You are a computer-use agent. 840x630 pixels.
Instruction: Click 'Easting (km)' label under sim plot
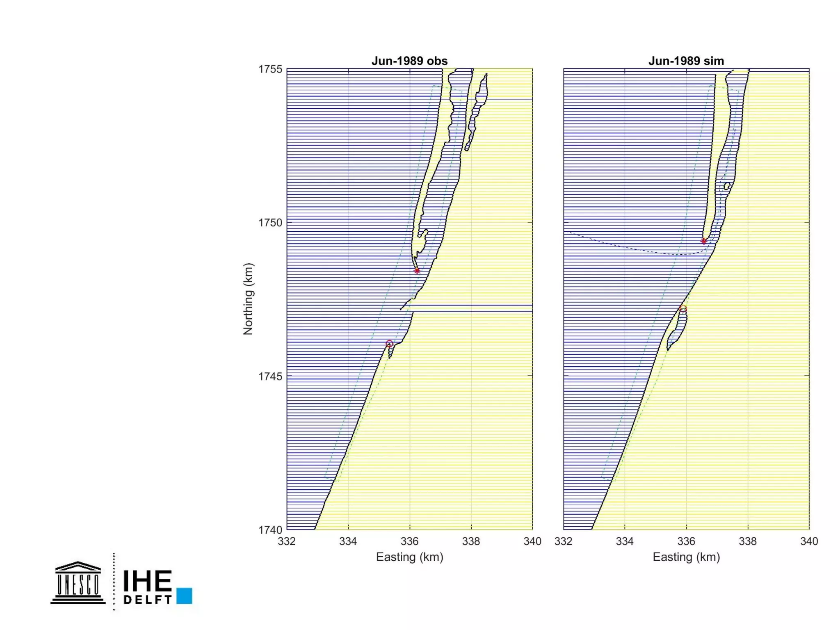click(686, 557)
